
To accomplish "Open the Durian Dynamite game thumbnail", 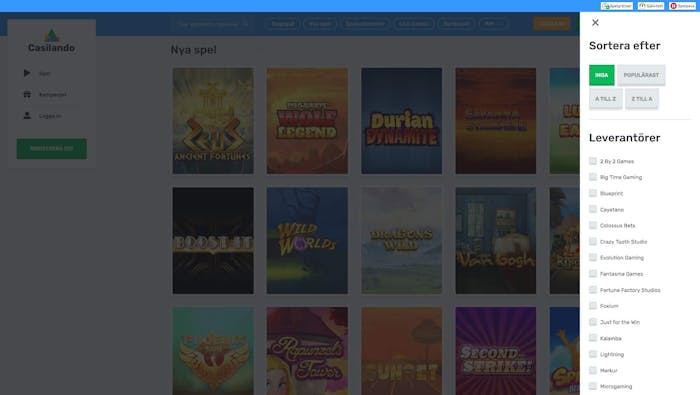I will point(401,121).
